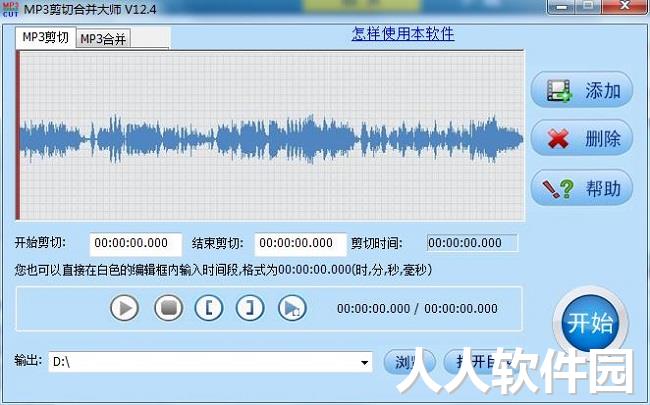Click the 添加 (add file) button
The height and width of the screenshot is (405, 650).
click(x=582, y=90)
